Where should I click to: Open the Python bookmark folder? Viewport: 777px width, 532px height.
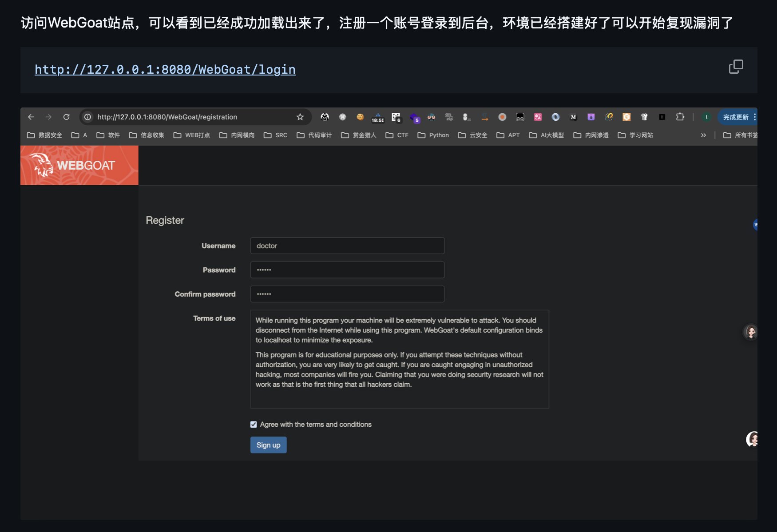click(x=433, y=135)
